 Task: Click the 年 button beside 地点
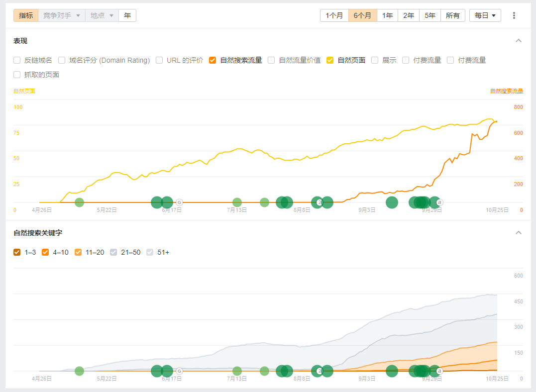[x=127, y=15]
